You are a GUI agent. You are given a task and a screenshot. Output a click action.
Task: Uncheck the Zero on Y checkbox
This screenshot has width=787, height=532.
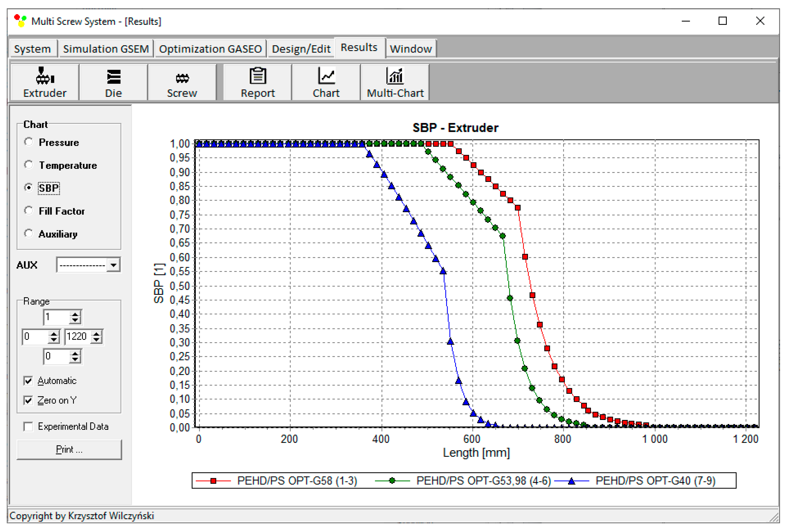coord(28,400)
